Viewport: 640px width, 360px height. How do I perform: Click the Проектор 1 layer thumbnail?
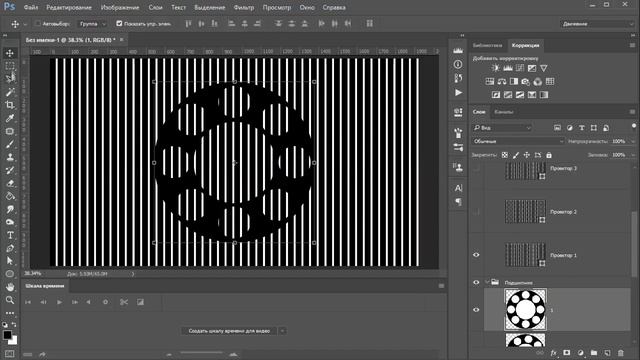(x=525, y=255)
